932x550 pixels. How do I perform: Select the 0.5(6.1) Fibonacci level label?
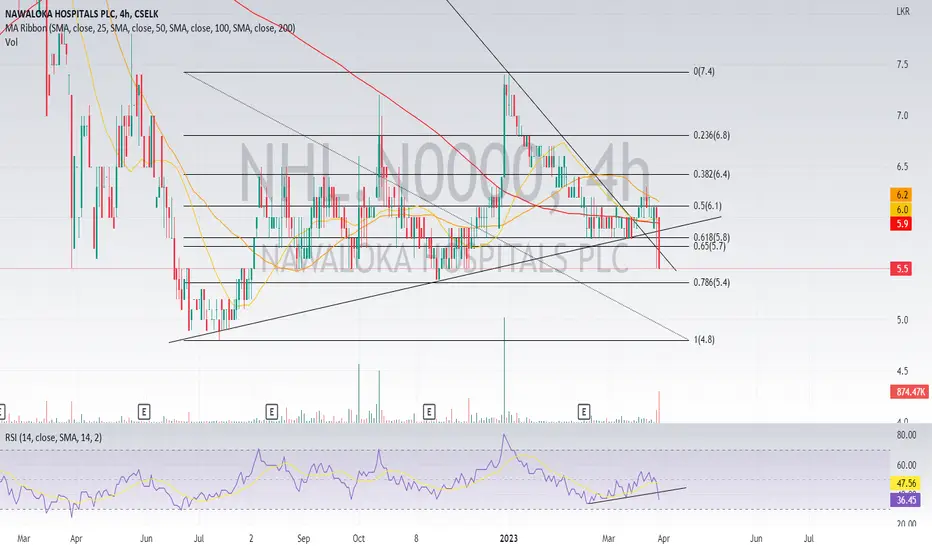[707, 206]
